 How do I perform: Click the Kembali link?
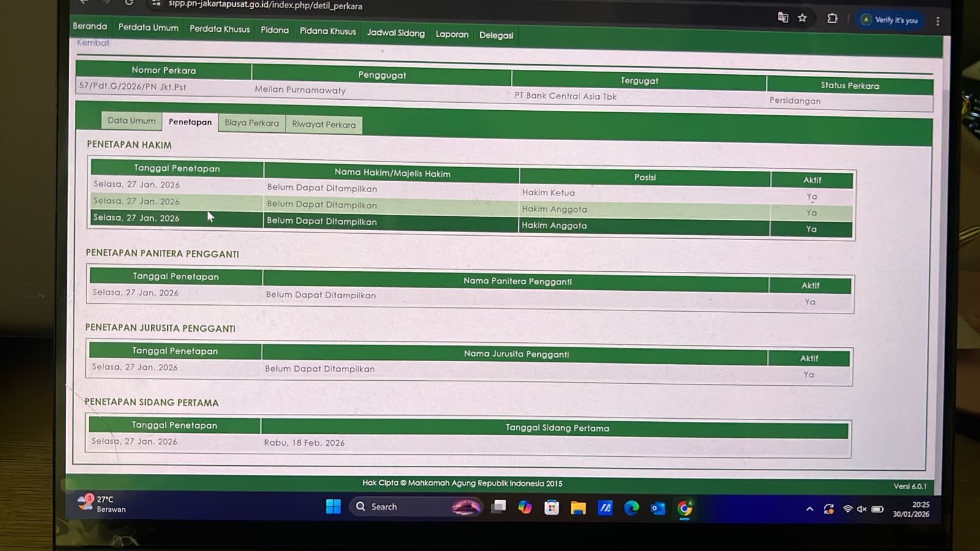93,43
